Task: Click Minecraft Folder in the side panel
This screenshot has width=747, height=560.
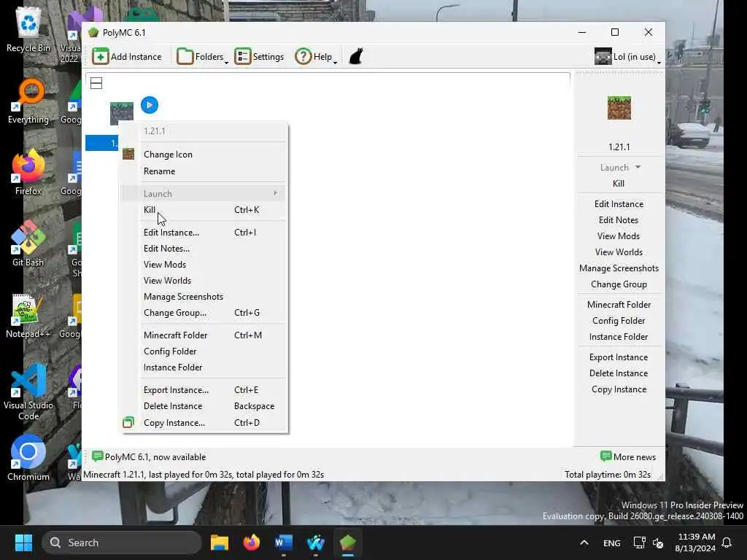Action: 619,305
